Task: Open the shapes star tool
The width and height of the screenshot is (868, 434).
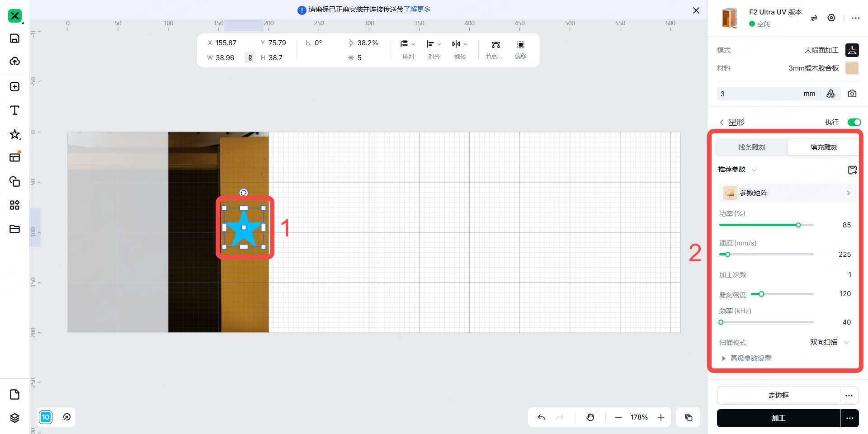Action: 14,134
